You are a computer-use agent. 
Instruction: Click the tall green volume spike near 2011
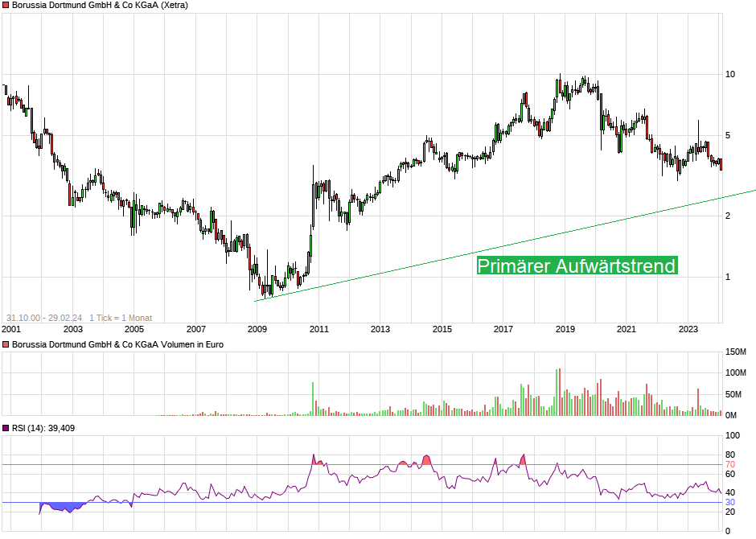pos(313,399)
